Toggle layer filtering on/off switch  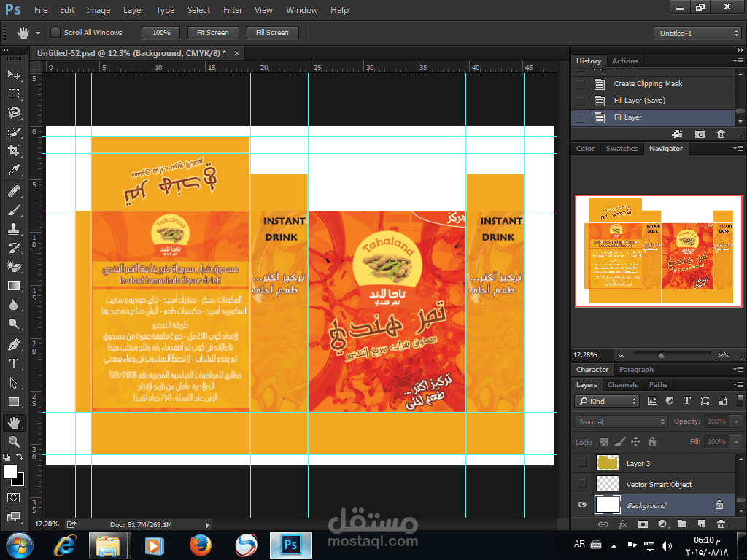(x=740, y=400)
